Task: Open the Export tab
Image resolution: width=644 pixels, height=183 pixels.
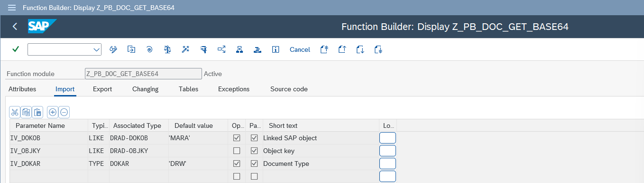Action: (102, 89)
